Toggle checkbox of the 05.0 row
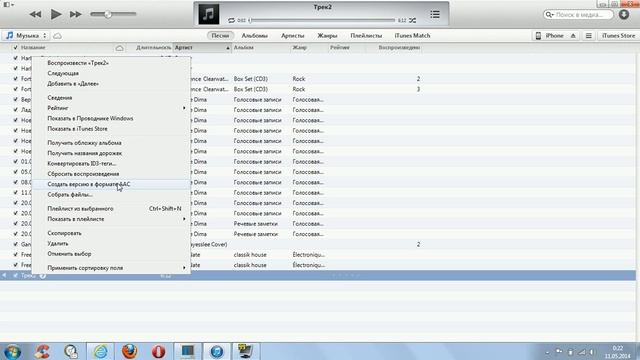Viewport: 640px width, 360px height. pyautogui.click(x=16, y=172)
